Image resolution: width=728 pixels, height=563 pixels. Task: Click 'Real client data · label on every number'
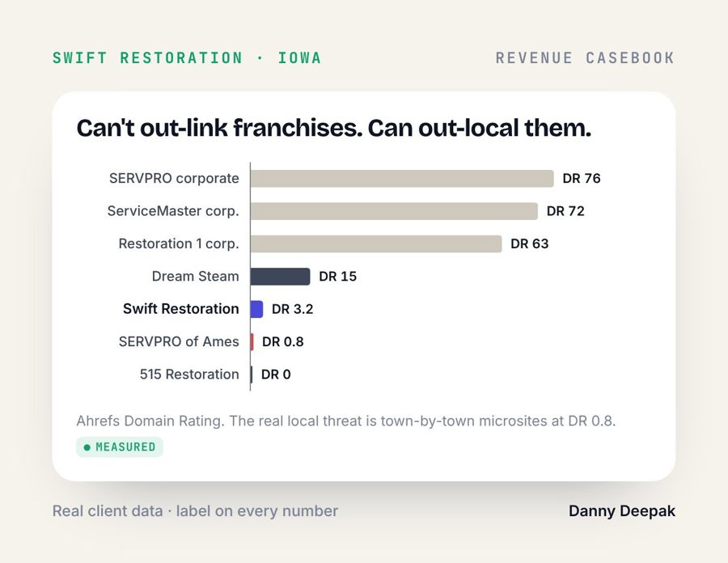(x=195, y=511)
